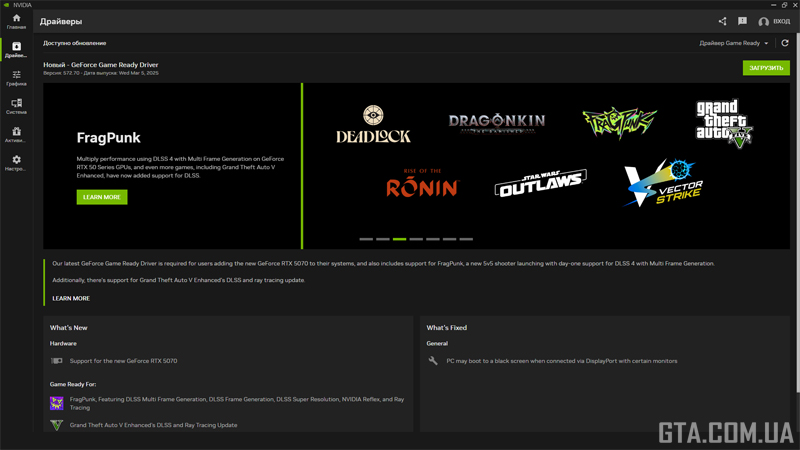Select the last carousel indicator dot
The height and width of the screenshot is (450, 800).
click(x=466, y=239)
